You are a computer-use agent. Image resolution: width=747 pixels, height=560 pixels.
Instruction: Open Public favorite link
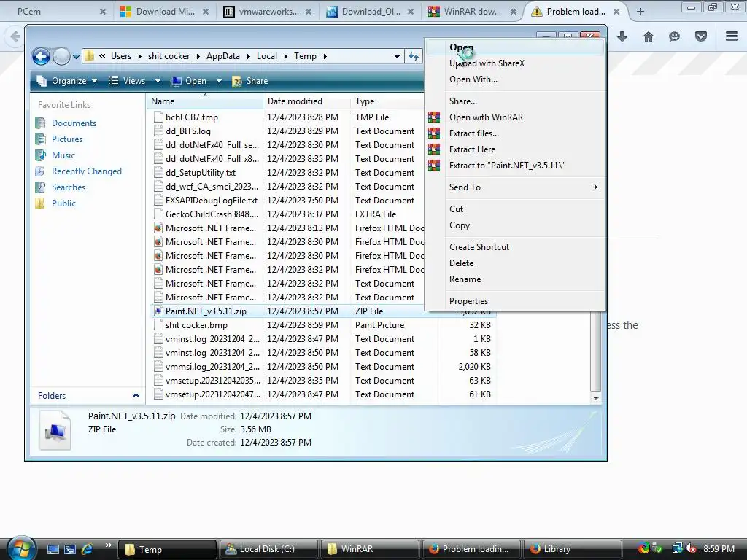click(x=64, y=203)
